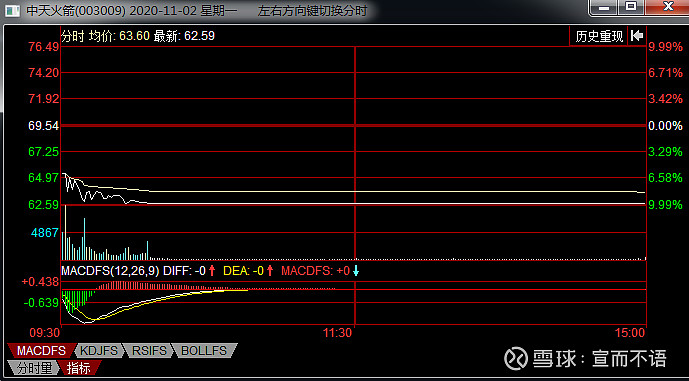Click the 67.25 price axis label
The width and height of the screenshot is (689, 381).
point(44,152)
